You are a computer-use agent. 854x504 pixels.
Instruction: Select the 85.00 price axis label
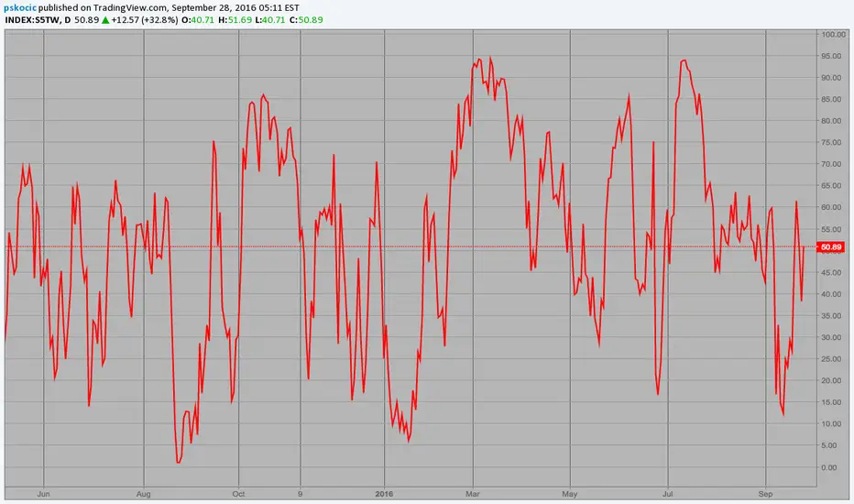click(x=831, y=99)
